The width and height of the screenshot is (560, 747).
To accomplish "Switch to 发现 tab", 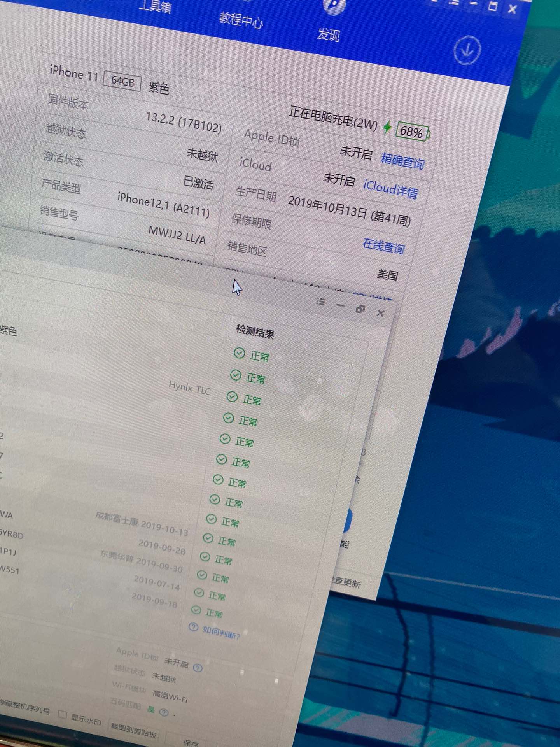I will (x=329, y=34).
